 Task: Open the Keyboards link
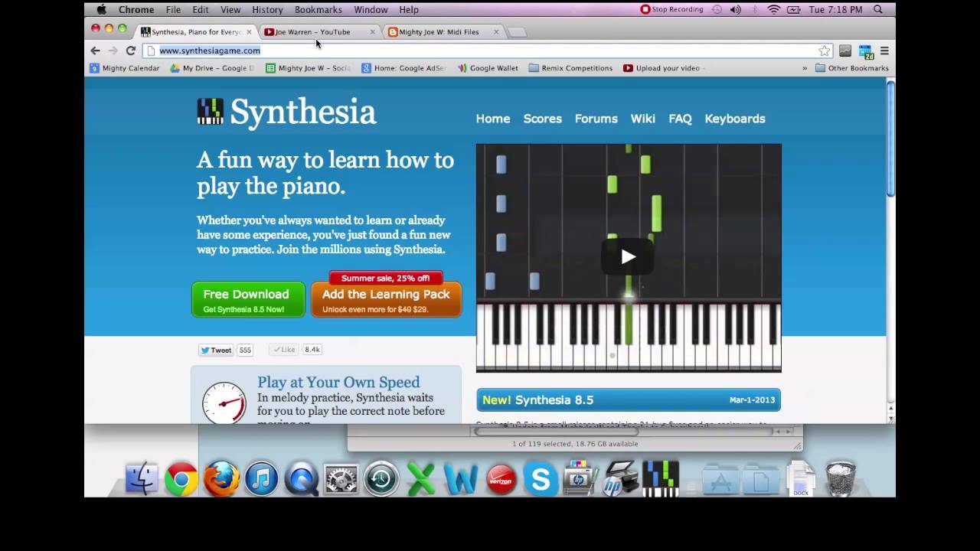[x=735, y=119]
